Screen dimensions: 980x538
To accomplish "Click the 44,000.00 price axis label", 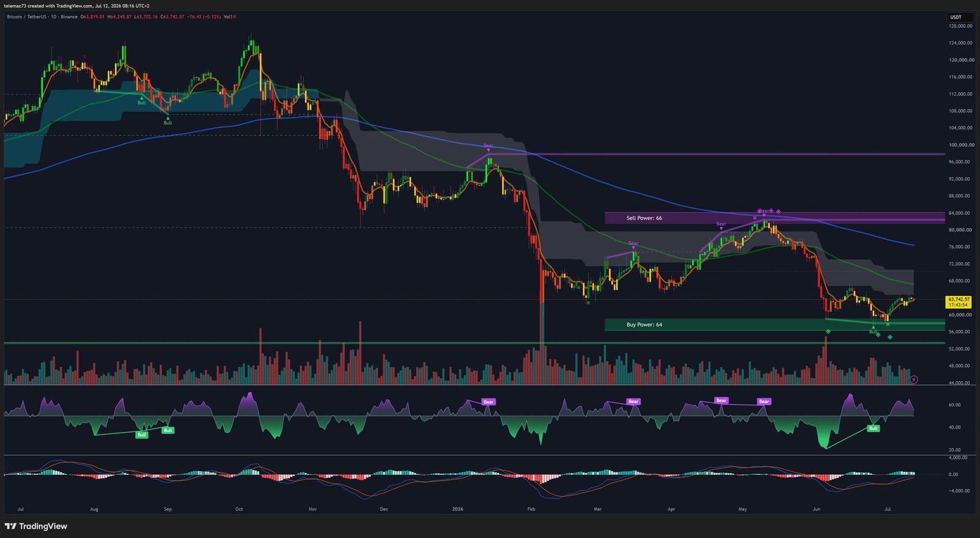I will [x=960, y=383].
